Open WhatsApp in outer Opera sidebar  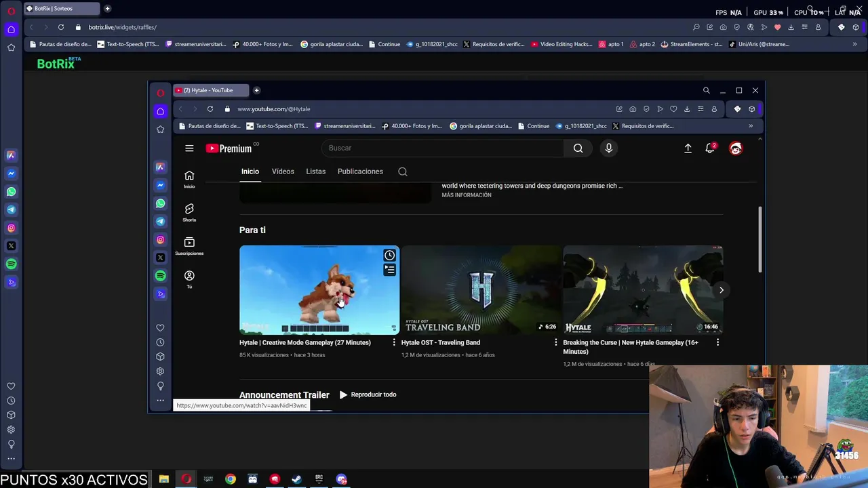click(11, 192)
